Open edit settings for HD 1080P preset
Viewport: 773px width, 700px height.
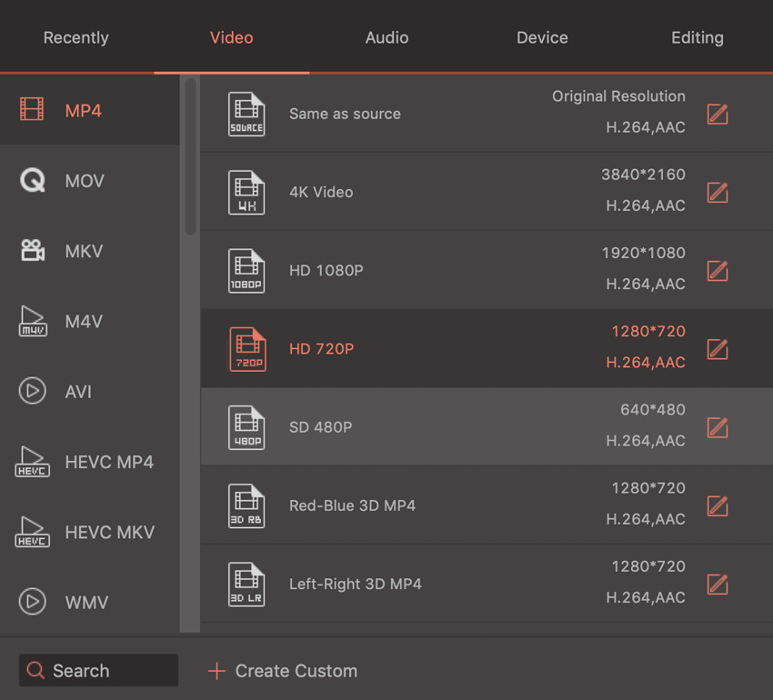tap(718, 271)
